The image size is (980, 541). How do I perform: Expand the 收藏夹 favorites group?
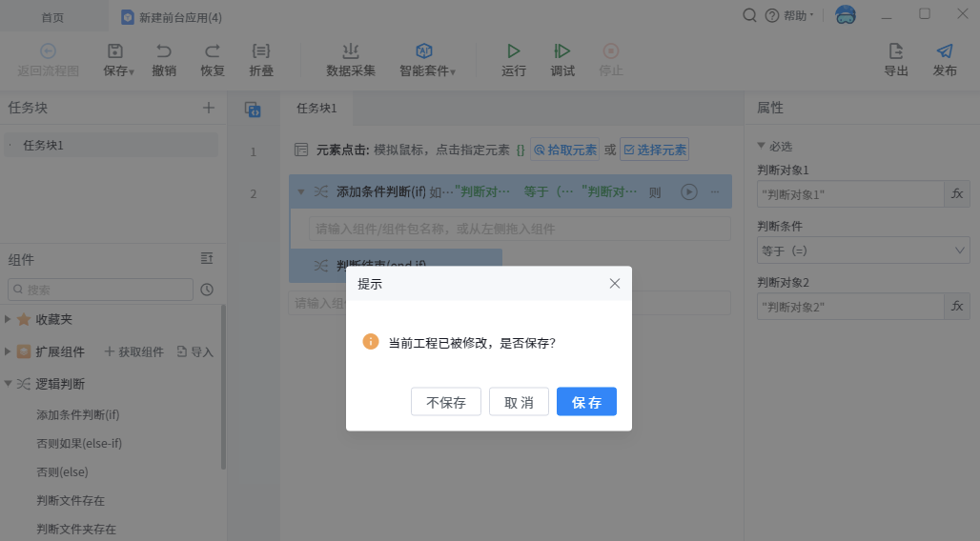tap(9, 319)
